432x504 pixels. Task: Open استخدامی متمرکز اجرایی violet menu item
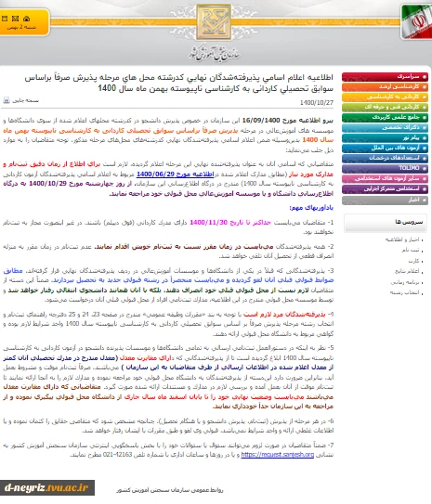[x=385, y=189]
